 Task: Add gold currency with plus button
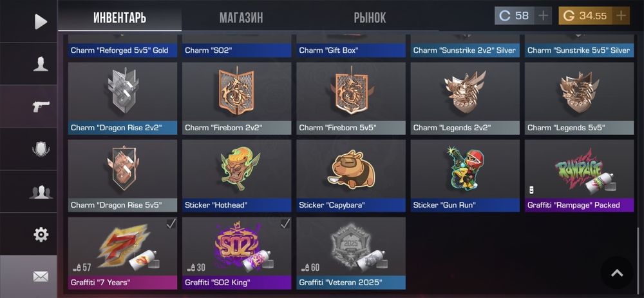[x=621, y=15]
